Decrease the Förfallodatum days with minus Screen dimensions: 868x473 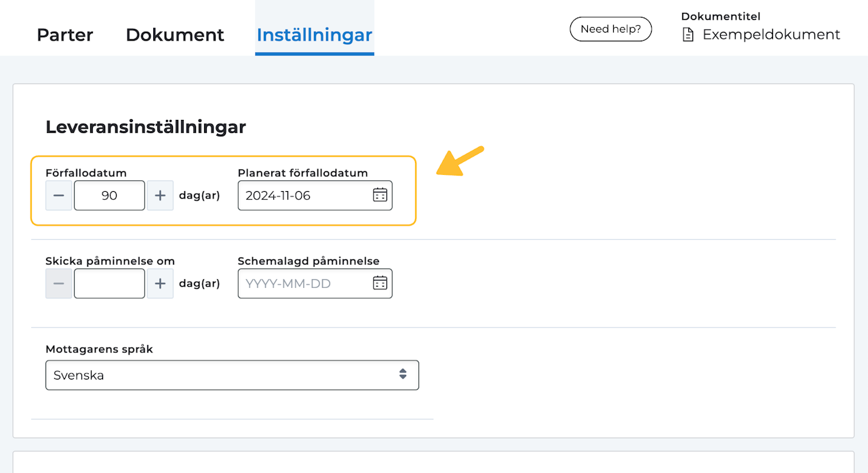click(x=59, y=196)
